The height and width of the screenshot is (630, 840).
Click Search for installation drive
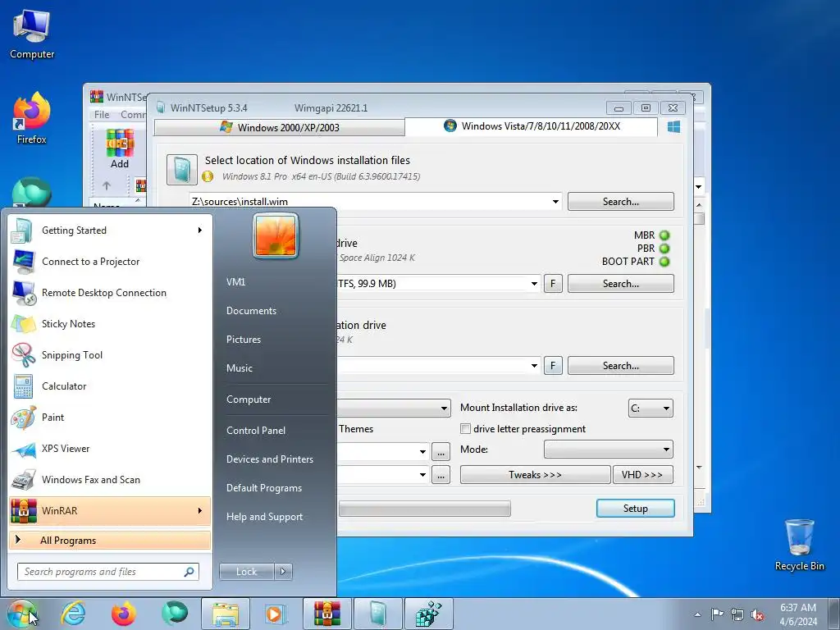pos(620,365)
